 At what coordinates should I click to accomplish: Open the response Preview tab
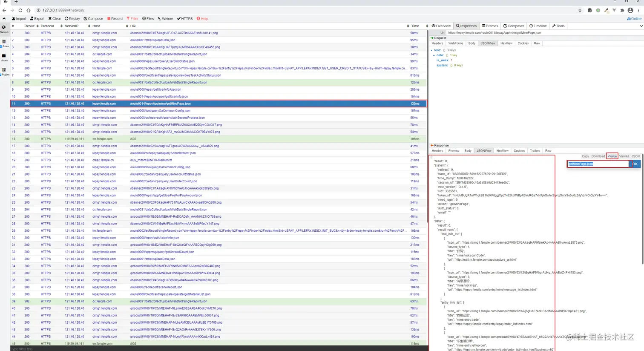tap(454, 151)
